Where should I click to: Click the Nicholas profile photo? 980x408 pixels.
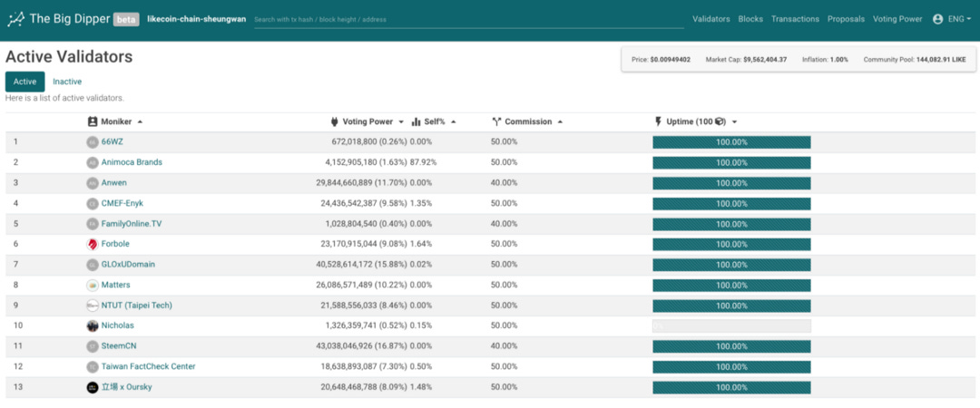click(93, 325)
